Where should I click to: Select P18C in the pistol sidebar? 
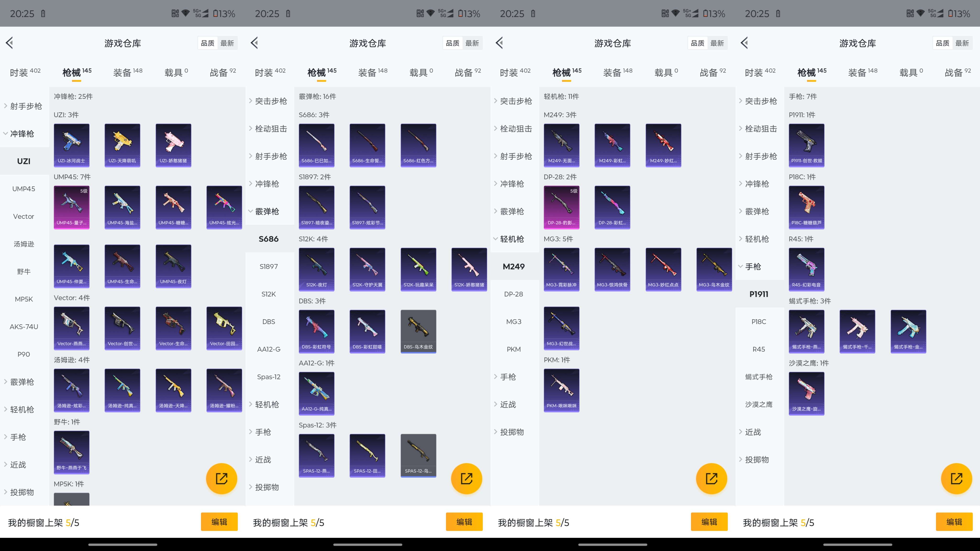(759, 321)
